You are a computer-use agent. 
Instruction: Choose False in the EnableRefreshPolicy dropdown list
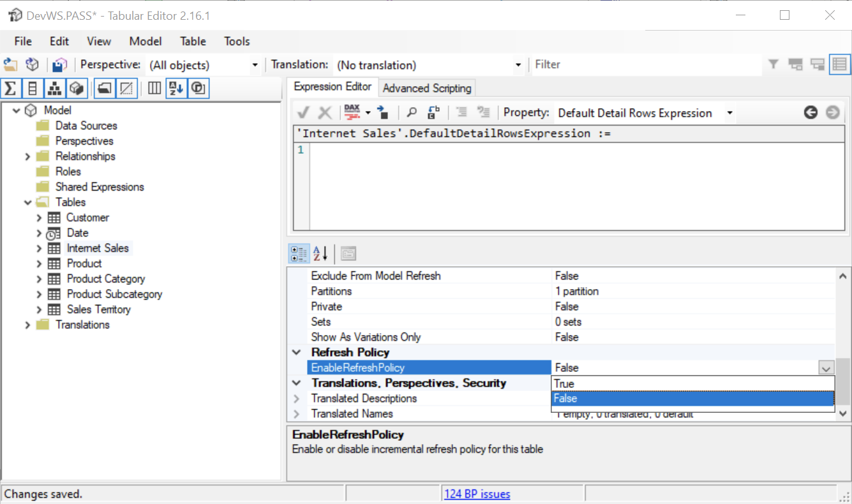(692, 399)
